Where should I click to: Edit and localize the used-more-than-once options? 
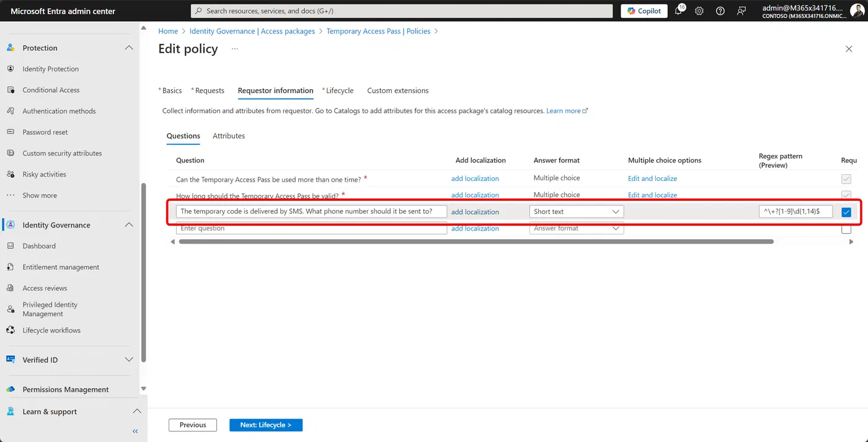(x=652, y=179)
